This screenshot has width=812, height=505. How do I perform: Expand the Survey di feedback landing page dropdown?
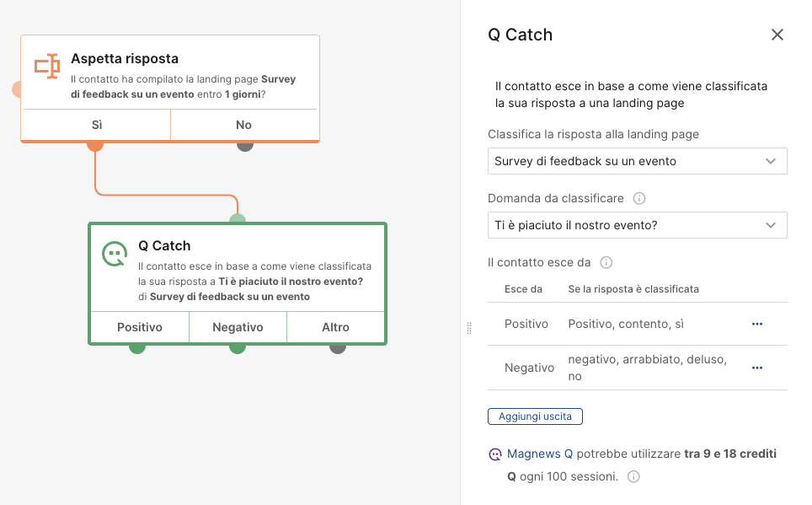pos(637,161)
